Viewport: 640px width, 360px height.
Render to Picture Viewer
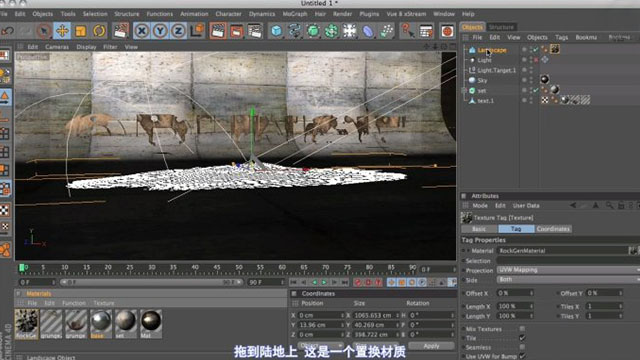pos(236,31)
